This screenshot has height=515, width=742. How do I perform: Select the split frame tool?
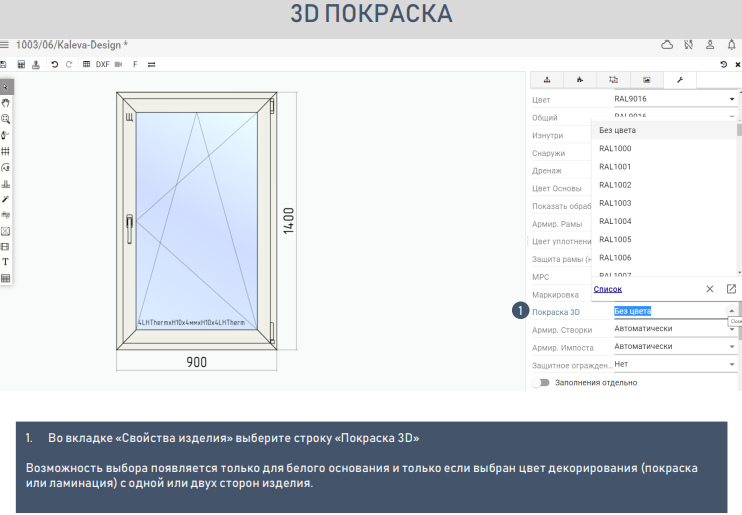click(5, 247)
